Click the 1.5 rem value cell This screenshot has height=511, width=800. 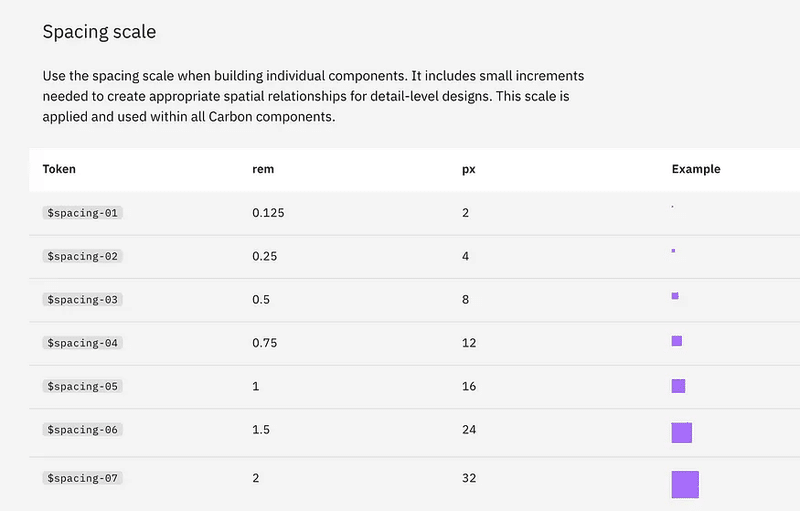click(261, 429)
